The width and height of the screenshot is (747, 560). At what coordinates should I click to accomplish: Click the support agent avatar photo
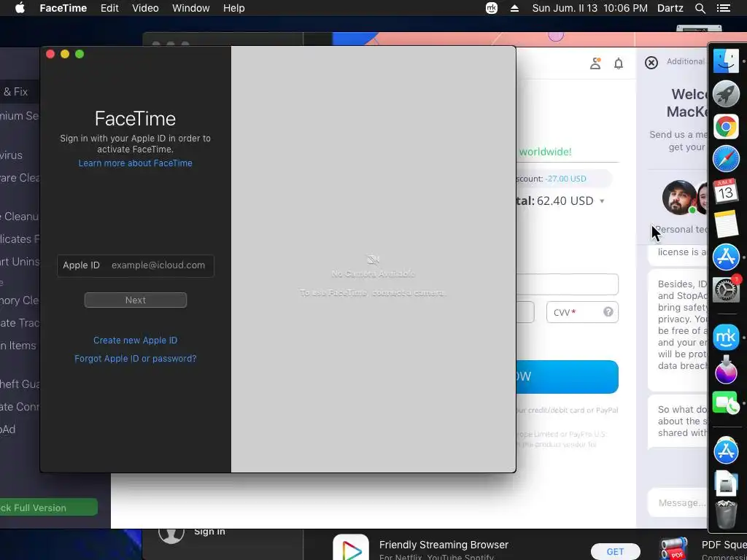[678, 197]
